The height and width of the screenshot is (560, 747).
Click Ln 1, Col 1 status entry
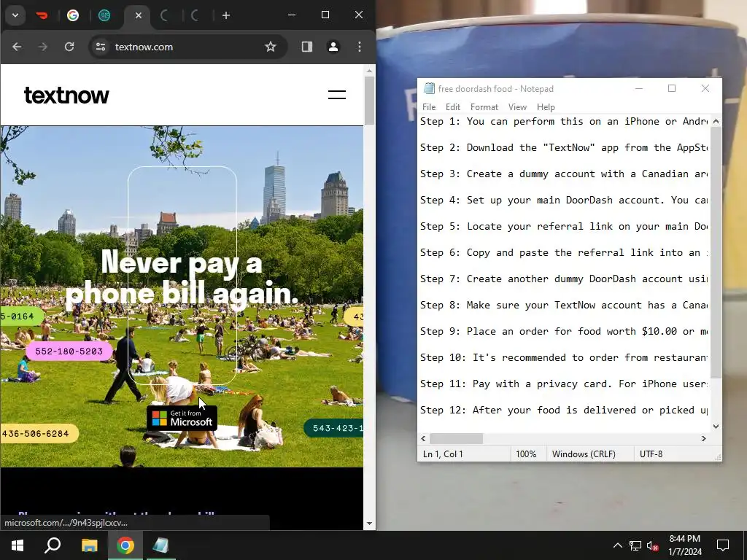point(443,454)
